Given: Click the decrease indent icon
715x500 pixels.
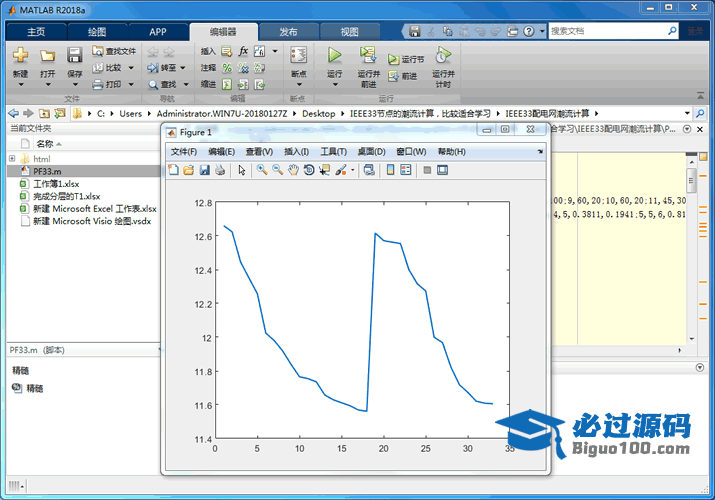Looking at the screenshot, I should [x=259, y=84].
